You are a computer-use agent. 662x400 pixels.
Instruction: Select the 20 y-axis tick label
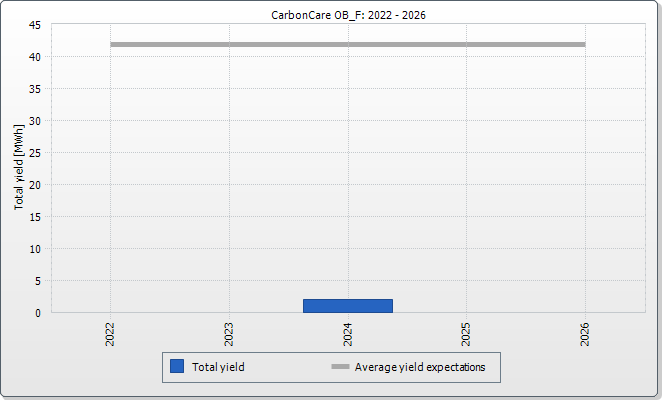pos(35,185)
